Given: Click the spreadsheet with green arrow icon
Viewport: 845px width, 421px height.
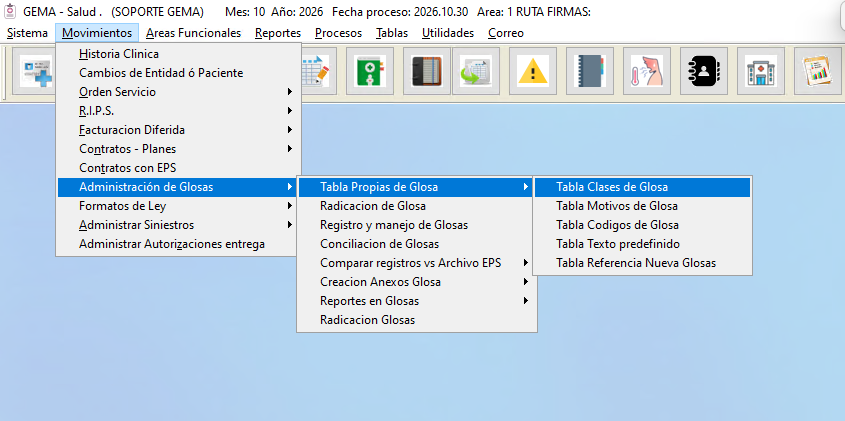Looking at the screenshot, I should click(476, 71).
